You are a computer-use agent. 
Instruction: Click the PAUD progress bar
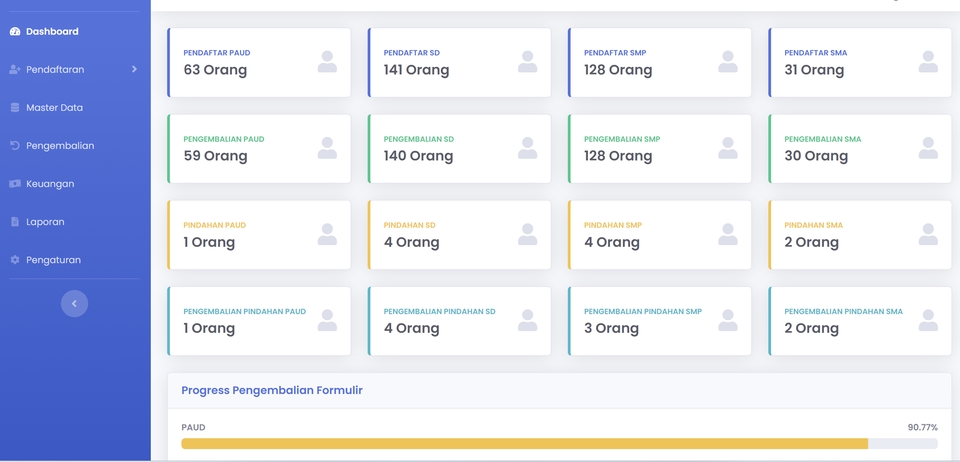(559, 444)
